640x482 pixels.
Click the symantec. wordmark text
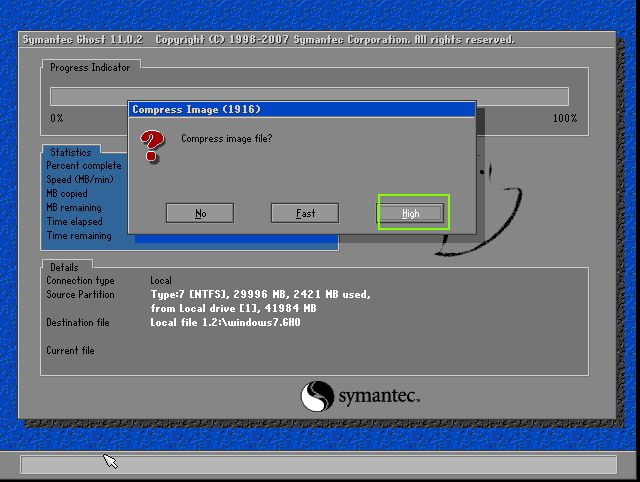(x=379, y=396)
